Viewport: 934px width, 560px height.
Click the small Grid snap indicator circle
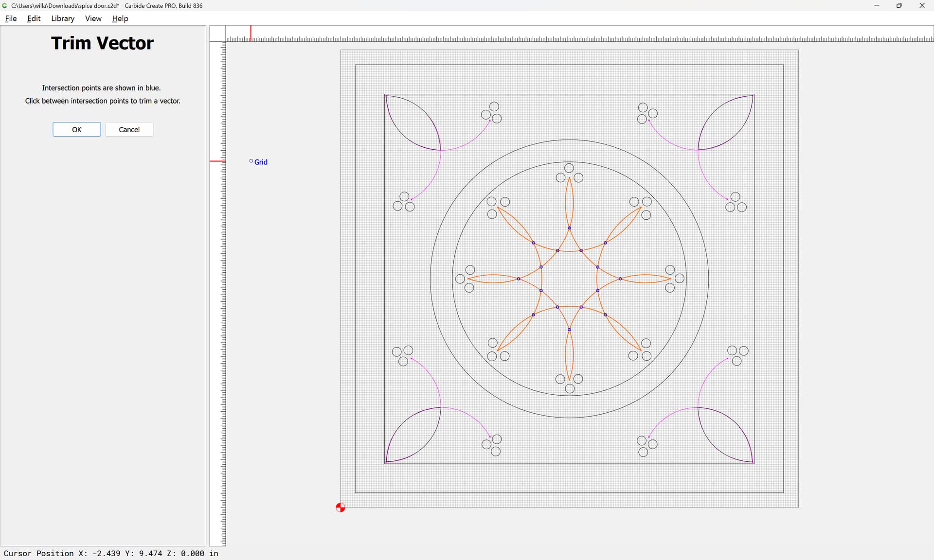coord(251,161)
